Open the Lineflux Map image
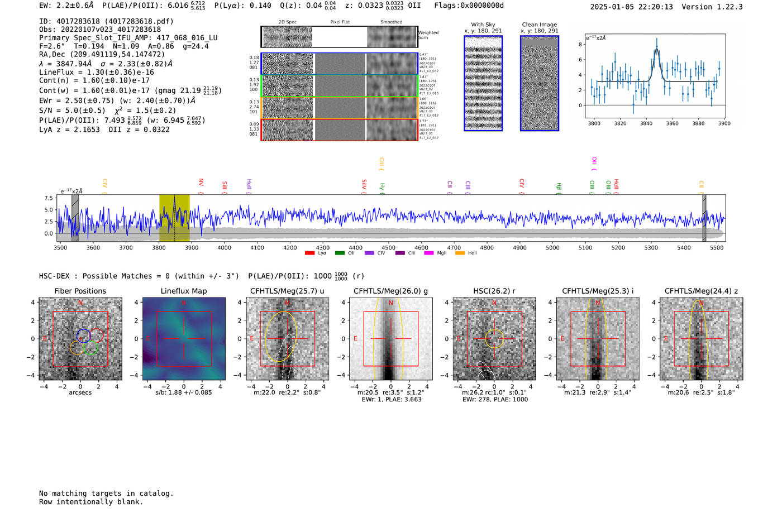The width and height of the screenshot is (782, 532). [184, 339]
